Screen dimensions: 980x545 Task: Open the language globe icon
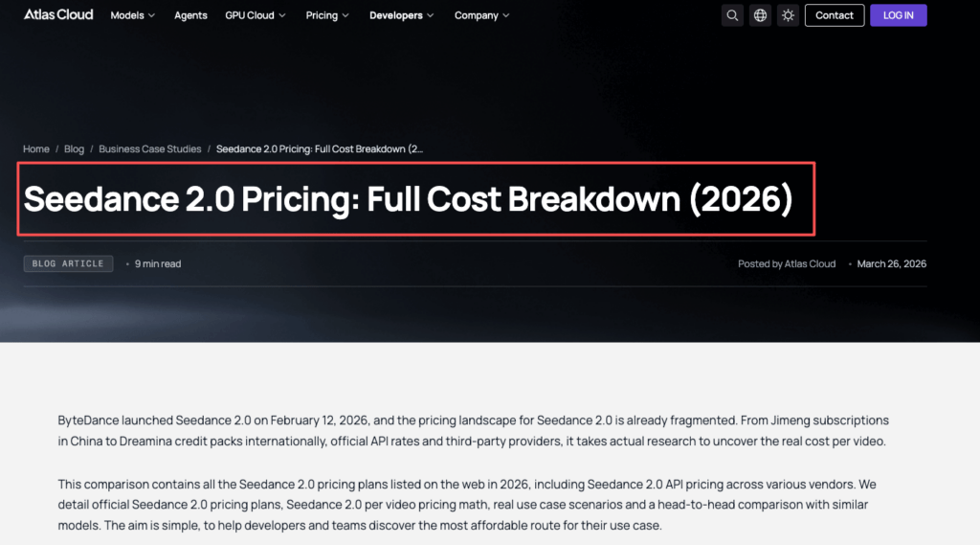tap(760, 15)
